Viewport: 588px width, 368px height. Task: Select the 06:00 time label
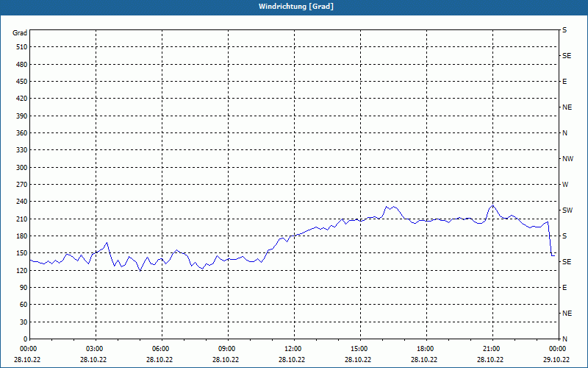pos(160,349)
